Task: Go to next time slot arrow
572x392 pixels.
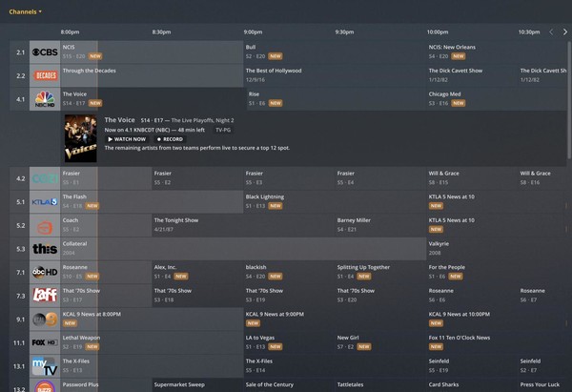Action: pos(565,32)
